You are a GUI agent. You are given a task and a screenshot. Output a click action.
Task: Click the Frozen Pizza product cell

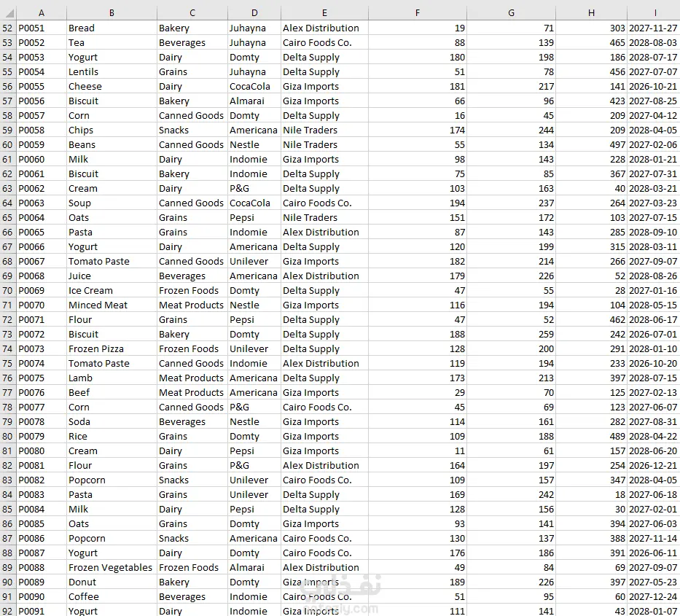coord(112,349)
